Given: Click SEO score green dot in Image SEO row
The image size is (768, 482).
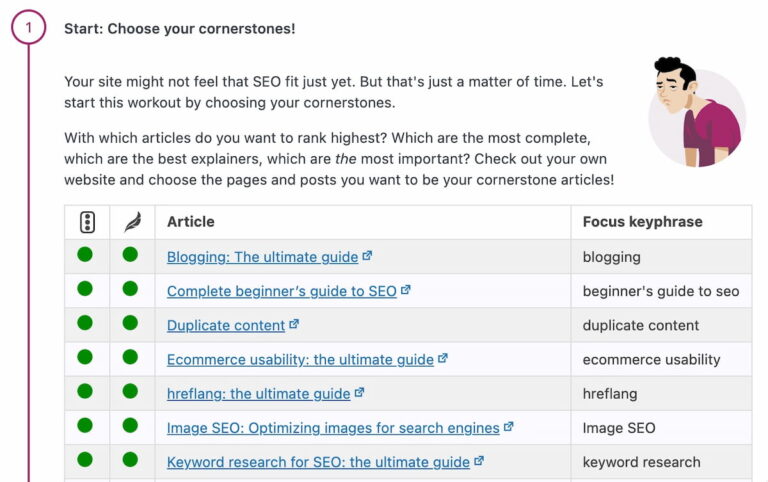Looking at the screenshot, I should click(85, 426).
